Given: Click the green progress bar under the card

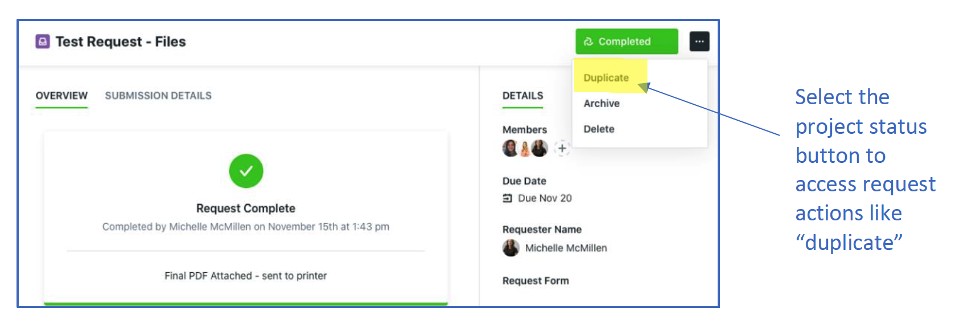Looking at the screenshot, I should 246,304.
